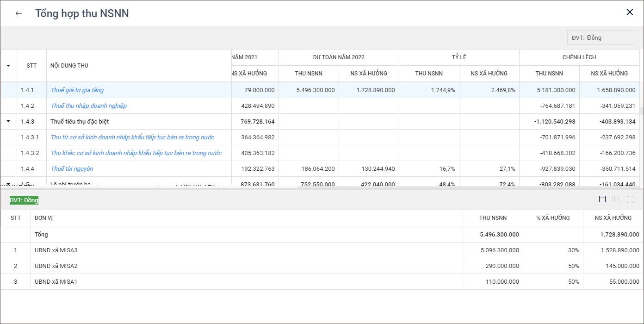Select the UBND xã MISA1 row

click(x=56, y=282)
